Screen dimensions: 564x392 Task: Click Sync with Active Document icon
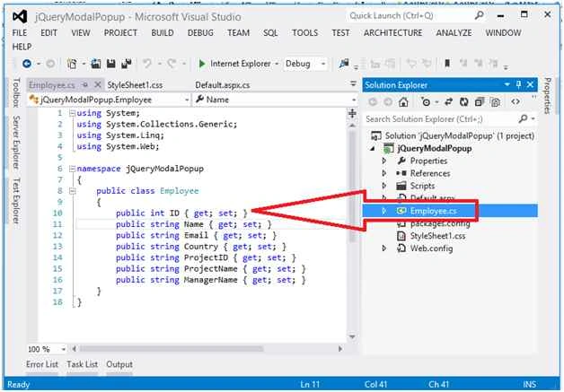448,102
